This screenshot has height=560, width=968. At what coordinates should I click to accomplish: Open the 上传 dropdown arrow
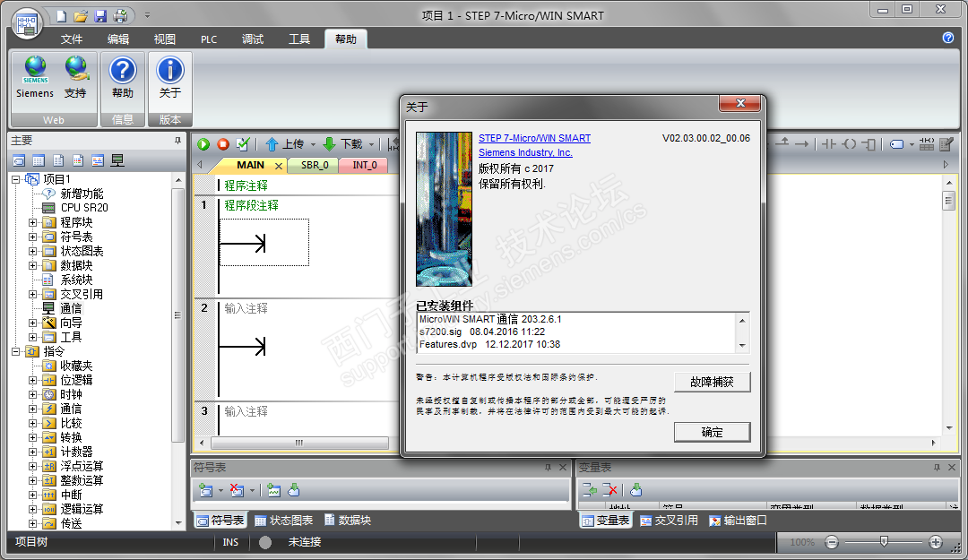[x=313, y=144]
